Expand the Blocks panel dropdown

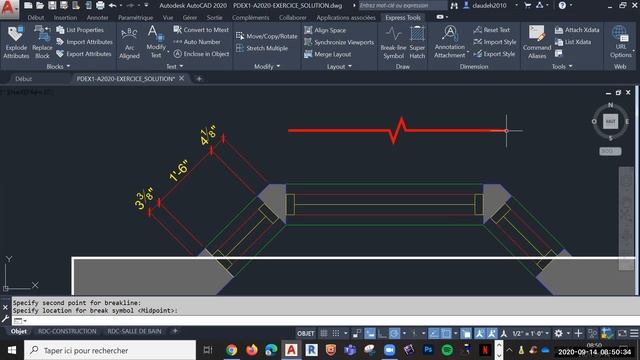tap(58, 66)
